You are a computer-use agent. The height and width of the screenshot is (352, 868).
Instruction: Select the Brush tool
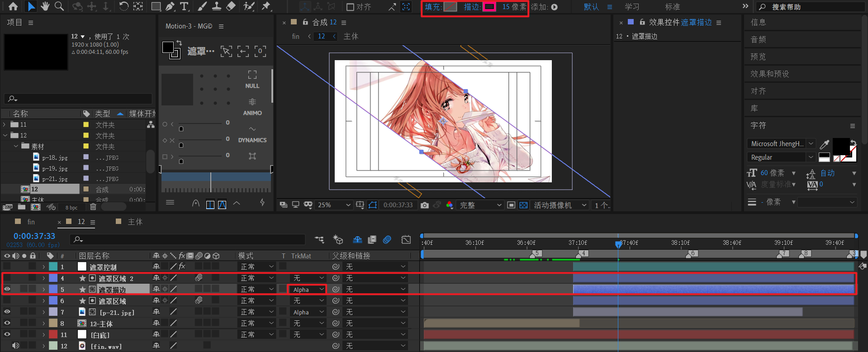pyautogui.click(x=203, y=6)
